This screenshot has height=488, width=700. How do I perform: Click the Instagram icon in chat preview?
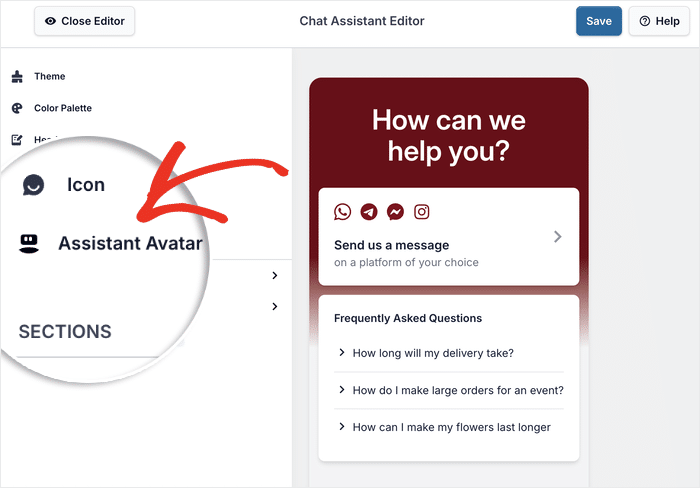(x=422, y=212)
